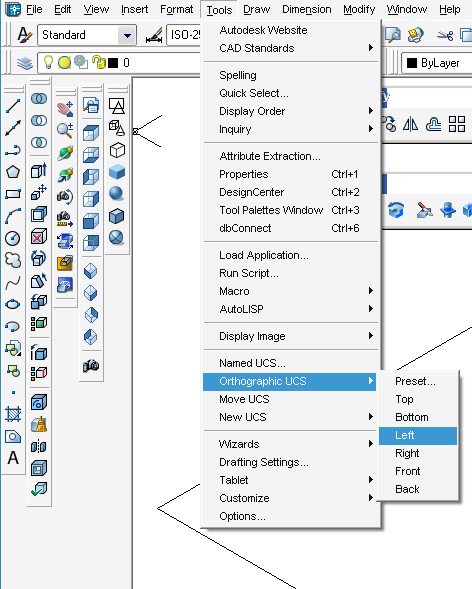Image resolution: width=472 pixels, height=589 pixels.
Task: Choose Preset... in UCS submenu
Action: tap(418, 381)
